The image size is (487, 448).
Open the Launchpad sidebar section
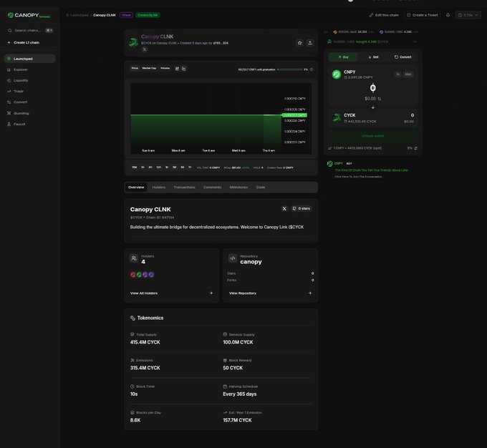point(30,59)
